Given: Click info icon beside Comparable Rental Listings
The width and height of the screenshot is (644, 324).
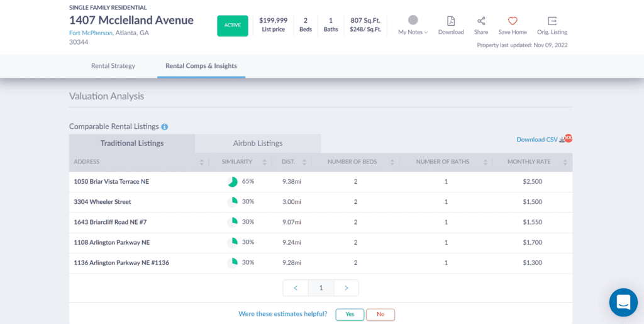Looking at the screenshot, I should point(165,126).
